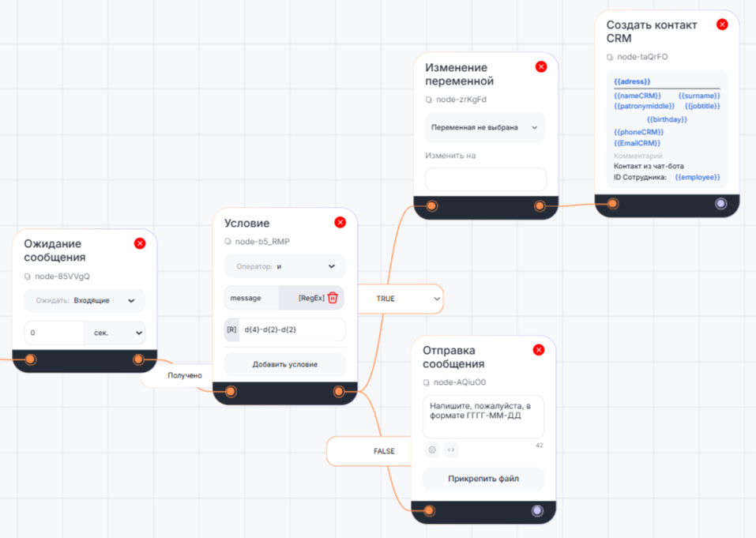Open the Оператор: и dropdown
Screen dimensions: 756x538
click(x=284, y=266)
